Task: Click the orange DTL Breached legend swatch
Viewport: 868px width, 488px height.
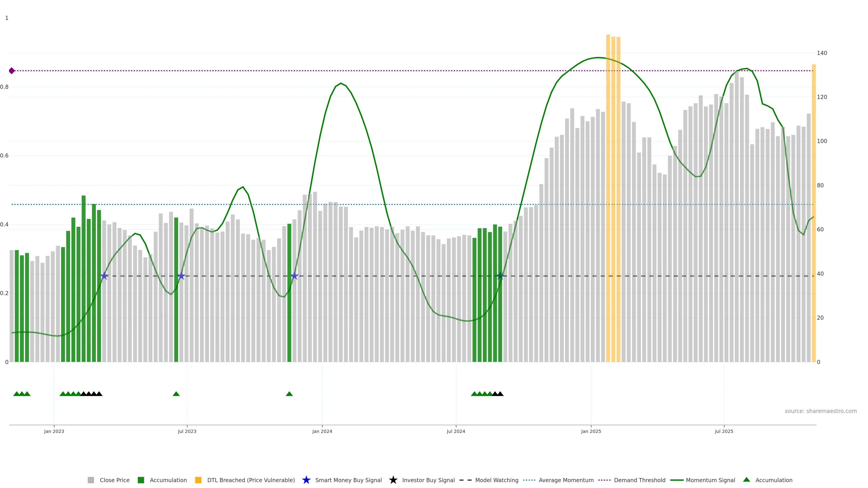Action: (198, 480)
